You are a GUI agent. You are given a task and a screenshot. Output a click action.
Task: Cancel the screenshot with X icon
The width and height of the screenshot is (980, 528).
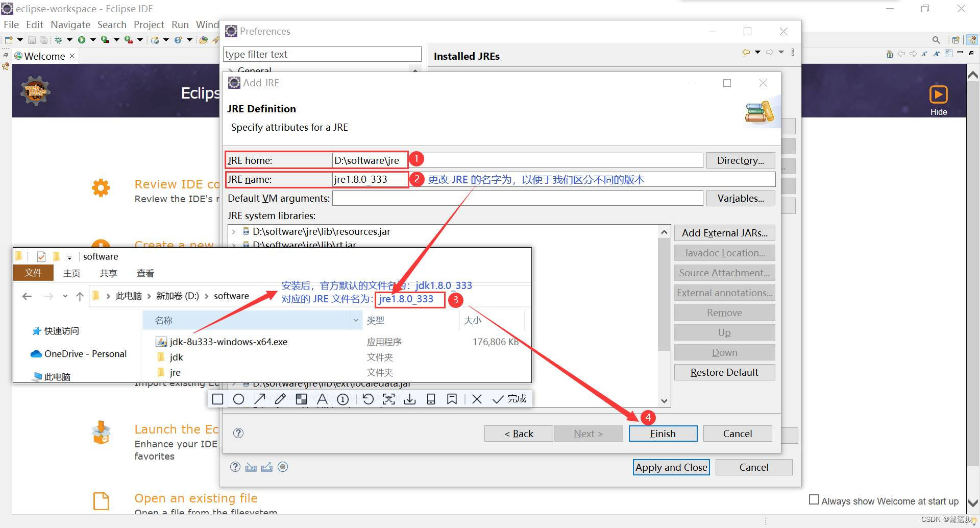tap(477, 399)
